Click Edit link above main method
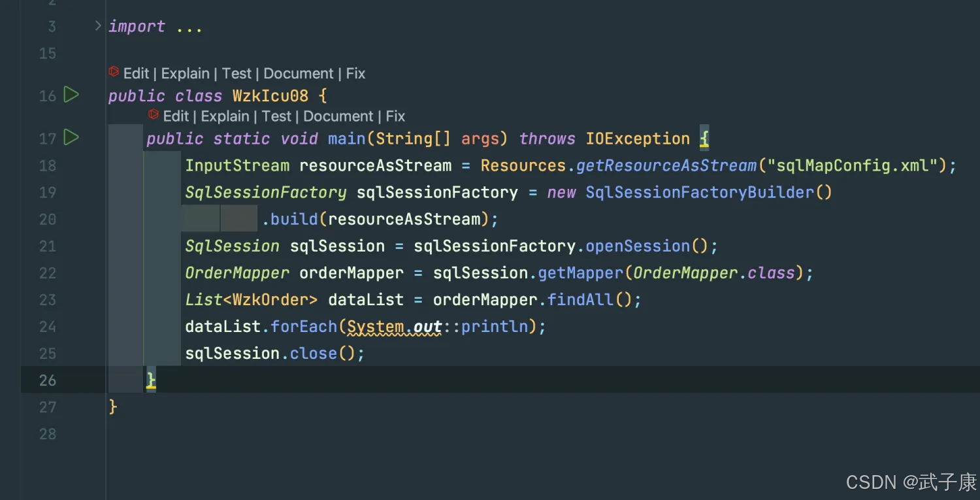980x500 pixels. click(176, 116)
